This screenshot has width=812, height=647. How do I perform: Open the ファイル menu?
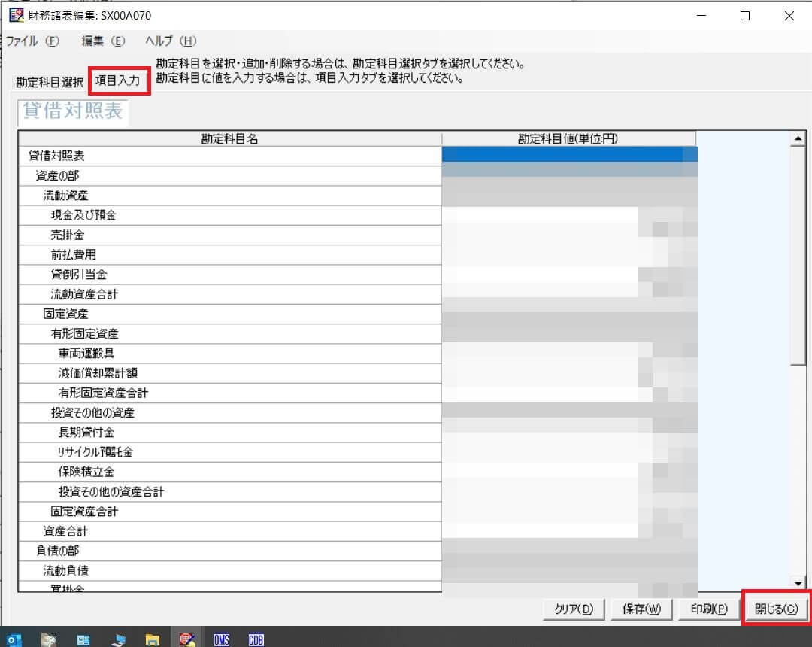pos(32,41)
